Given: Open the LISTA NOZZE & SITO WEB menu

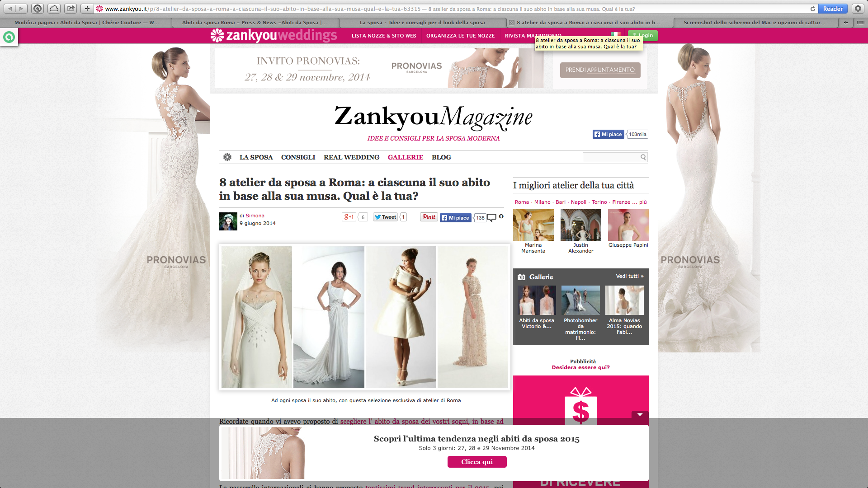Looking at the screenshot, I should tap(384, 36).
